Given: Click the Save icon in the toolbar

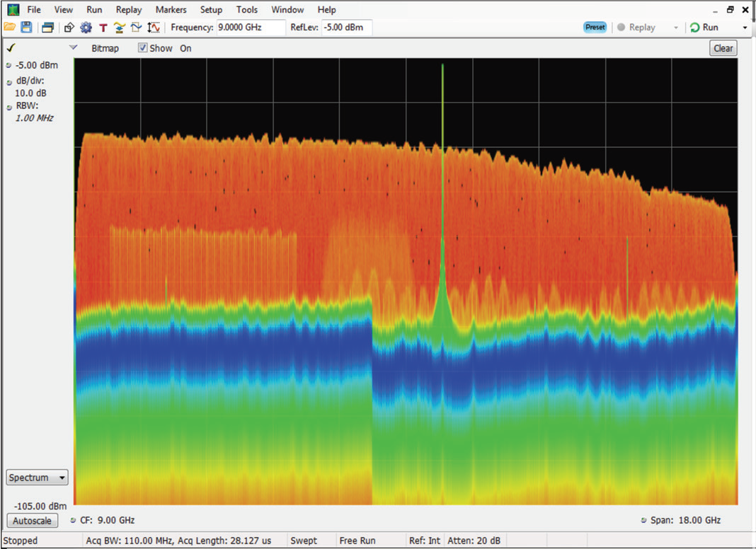Looking at the screenshot, I should (27, 27).
